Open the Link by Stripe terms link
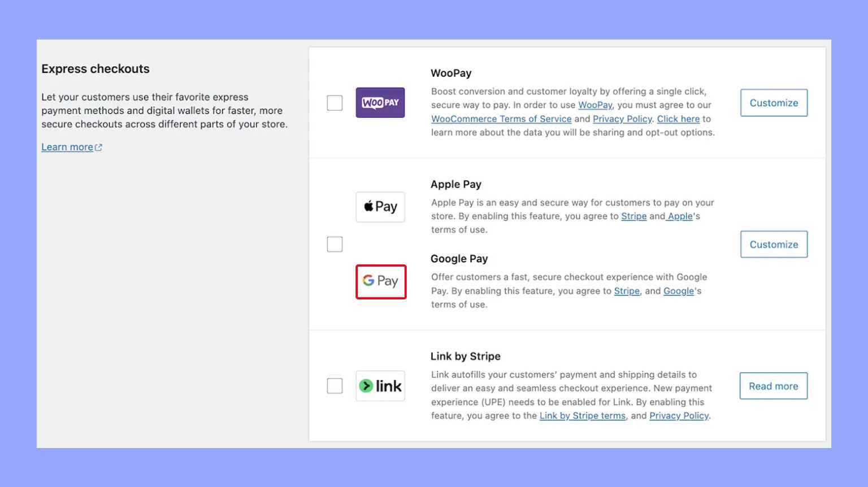 coord(582,415)
